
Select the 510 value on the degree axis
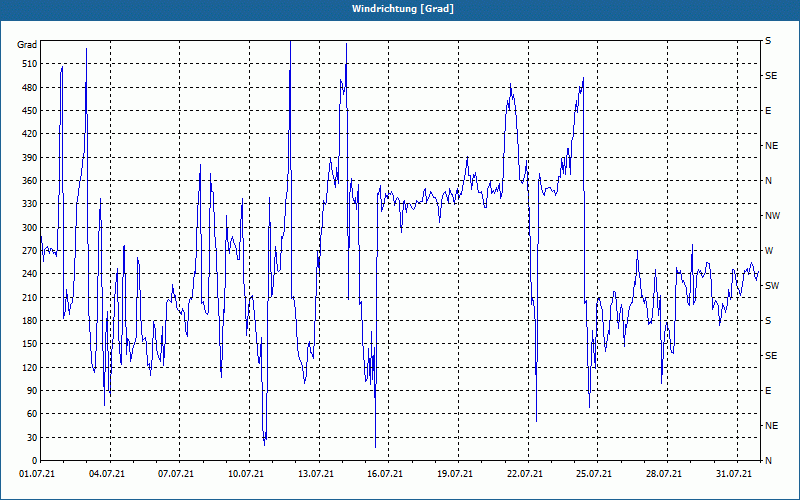click(30, 64)
